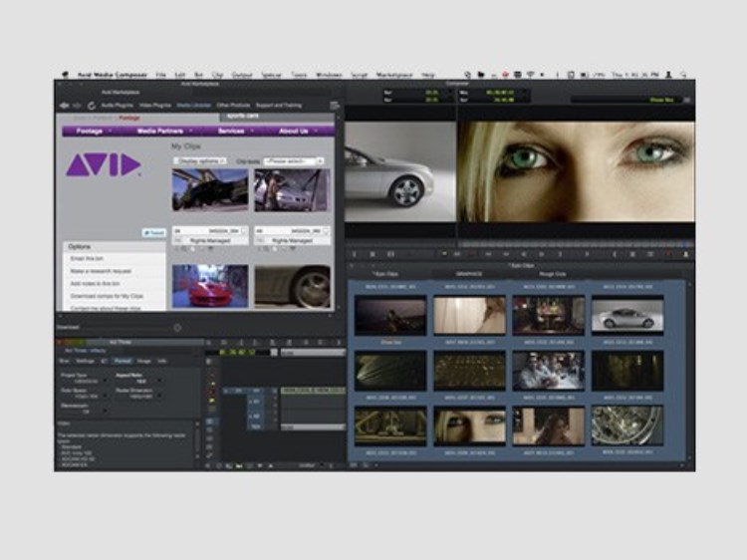Open Other Products in Marketplace
This screenshot has width=747, height=560.
click(x=233, y=106)
